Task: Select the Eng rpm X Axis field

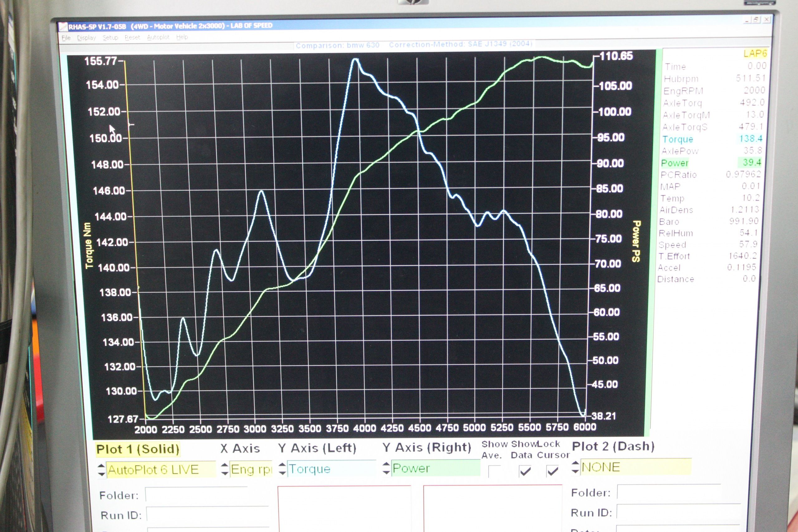Action: (251, 469)
